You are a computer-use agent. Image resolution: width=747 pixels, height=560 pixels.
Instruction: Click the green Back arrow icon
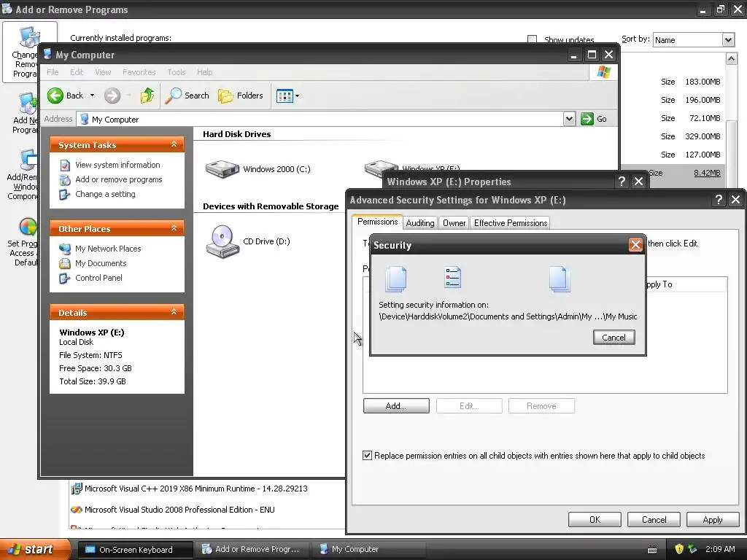tap(55, 96)
